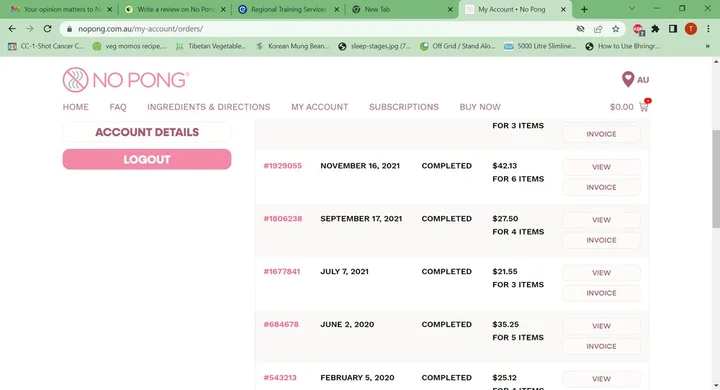
Task: Open order number #543213 link
Action: coord(280,378)
